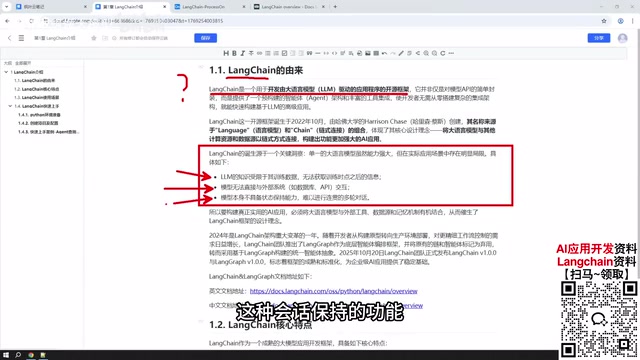Select the active '第1章 LangChain介绍' tab
640x360 pixels.
point(131,7)
